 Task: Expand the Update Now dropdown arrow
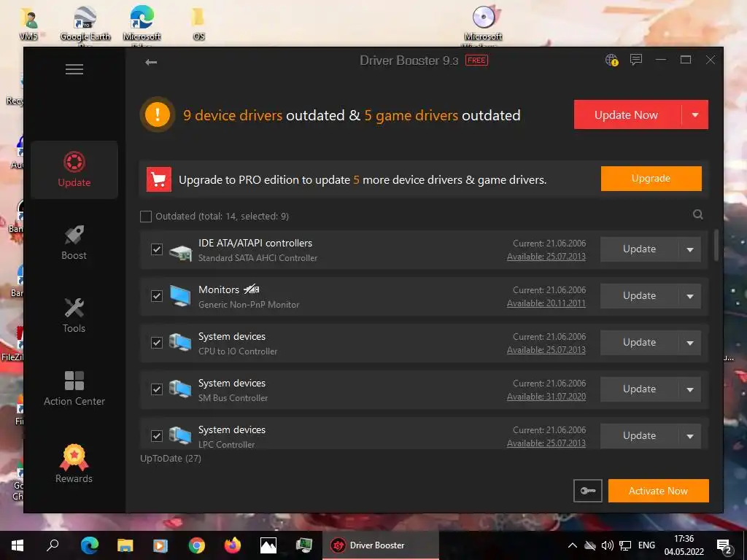(x=695, y=114)
